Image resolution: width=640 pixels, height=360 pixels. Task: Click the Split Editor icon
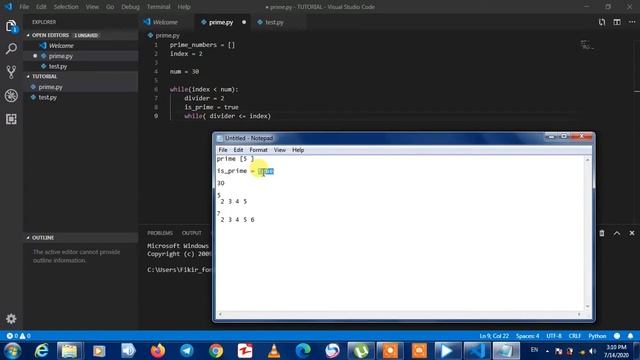(617, 22)
